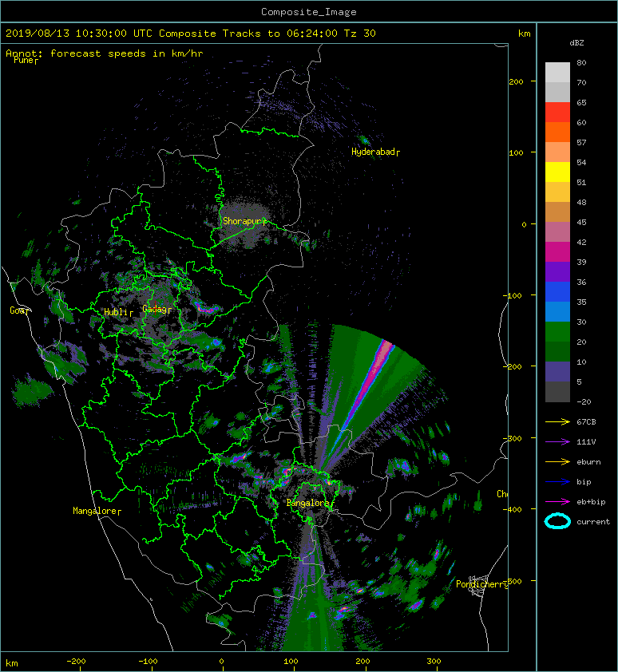Image resolution: width=618 pixels, height=672 pixels.
Task: Click the '67CB' legend label
Action: [586, 422]
